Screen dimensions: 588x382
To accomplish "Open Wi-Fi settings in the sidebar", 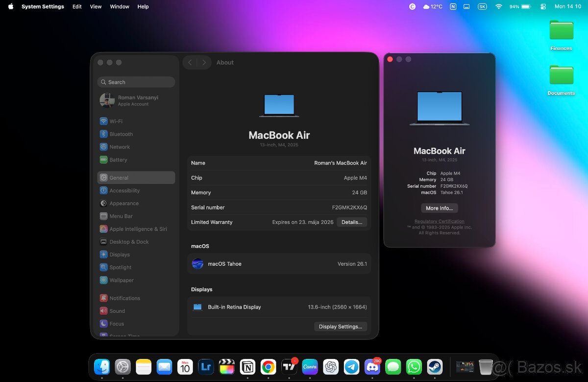I will (x=116, y=121).
